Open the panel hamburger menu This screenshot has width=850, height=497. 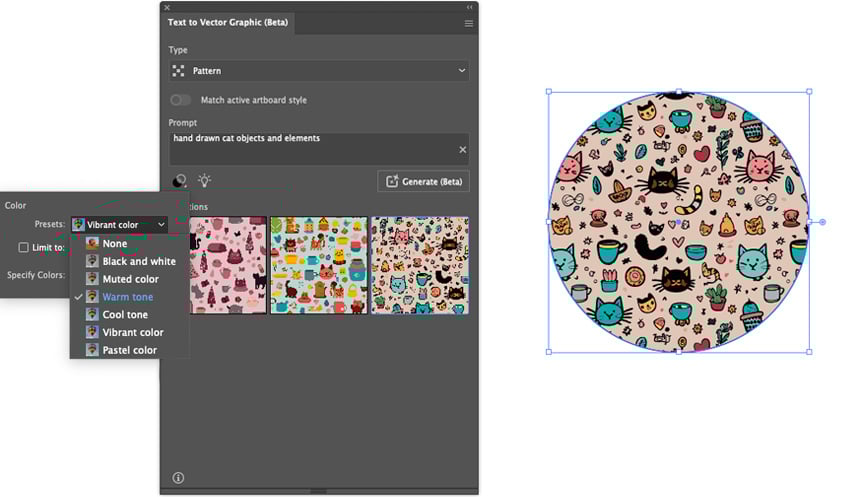(469, 23)
